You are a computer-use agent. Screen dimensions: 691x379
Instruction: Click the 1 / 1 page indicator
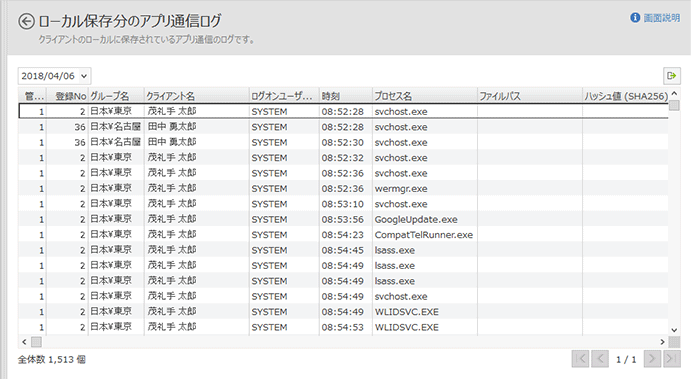tap(626, 360)
